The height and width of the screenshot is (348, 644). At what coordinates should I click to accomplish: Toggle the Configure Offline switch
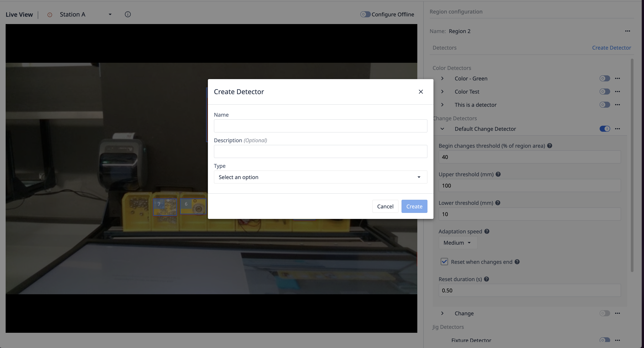click(x=365, y=14)
